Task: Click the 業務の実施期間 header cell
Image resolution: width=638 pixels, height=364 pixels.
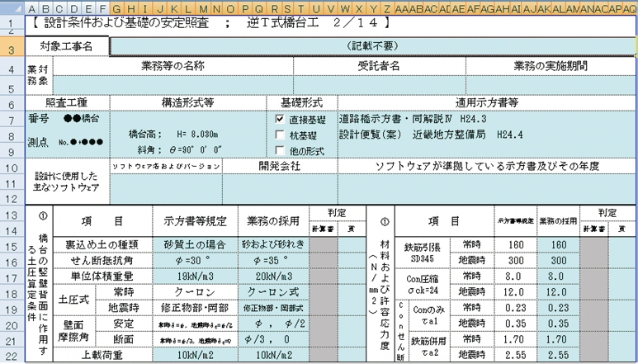Action: (x=551, y=66)
